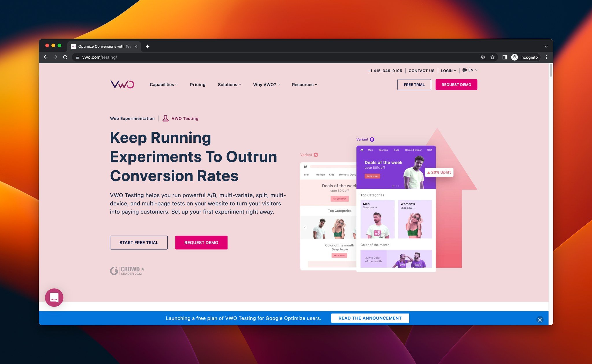Click the VWO logo icon
The image size is (592, 364).
click(x=122, y=84)
